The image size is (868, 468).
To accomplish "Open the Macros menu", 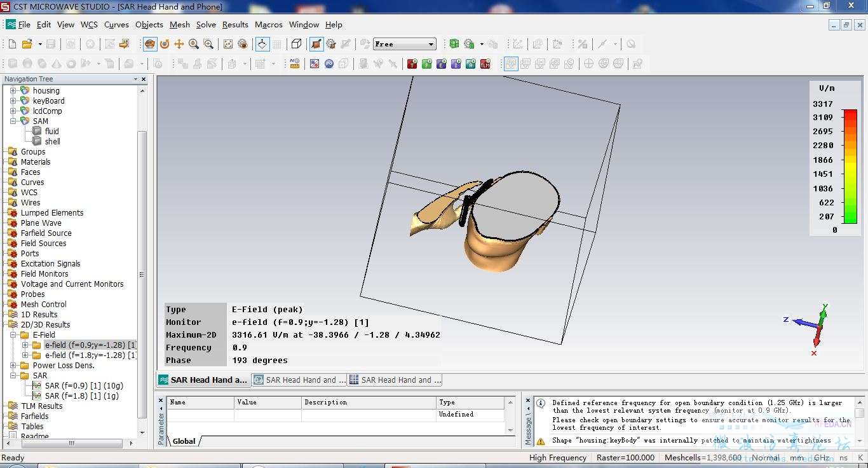I will (x=268, y=25).
